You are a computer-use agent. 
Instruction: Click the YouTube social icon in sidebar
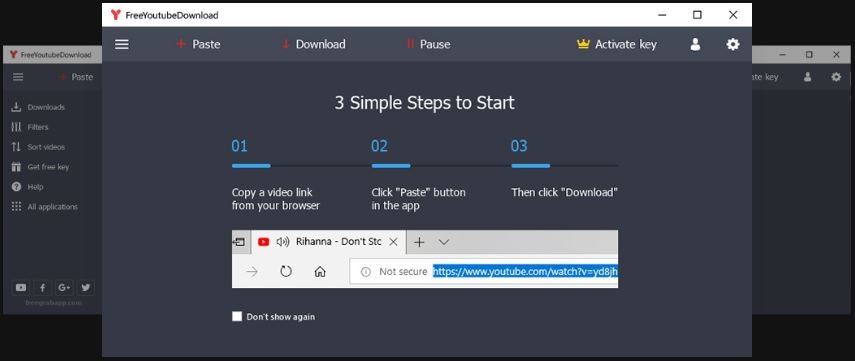[21, 287]
